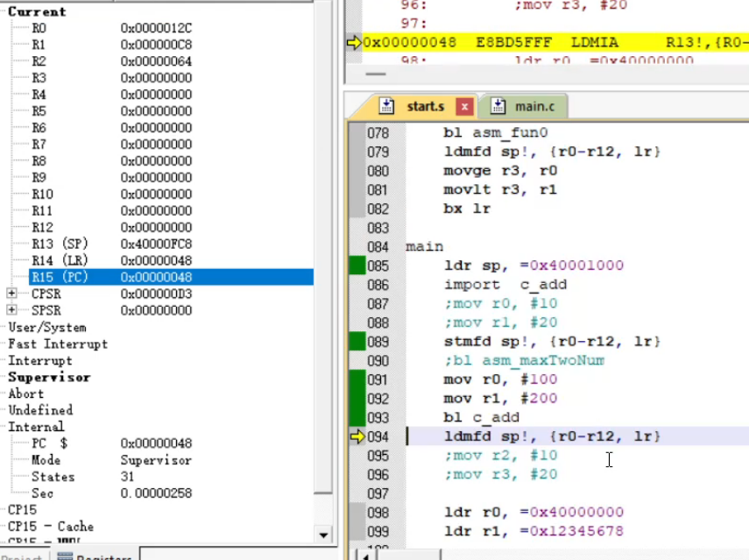Click CPSR value 0x000000D3

coord(156,294)
